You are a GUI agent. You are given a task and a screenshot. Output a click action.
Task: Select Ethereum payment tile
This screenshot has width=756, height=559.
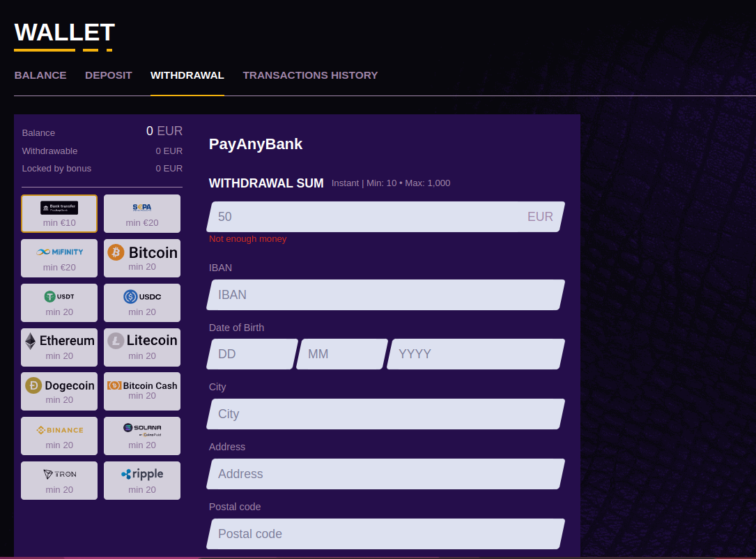coord(59,347)
